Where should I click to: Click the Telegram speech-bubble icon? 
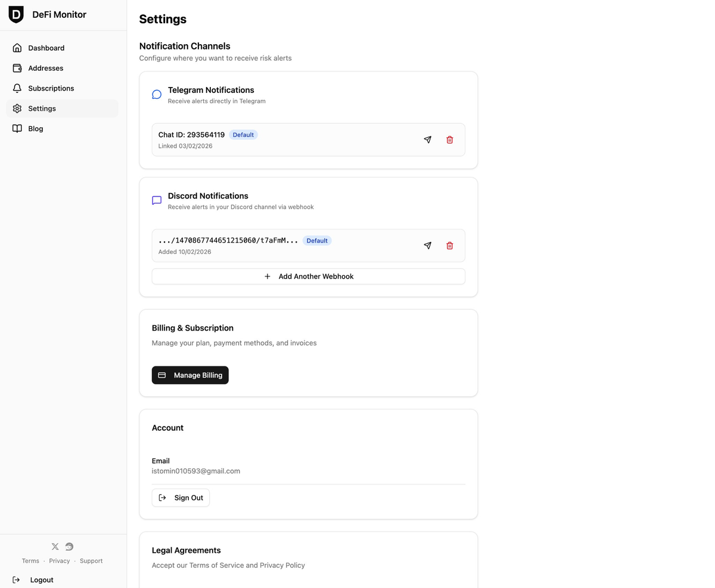157,94
